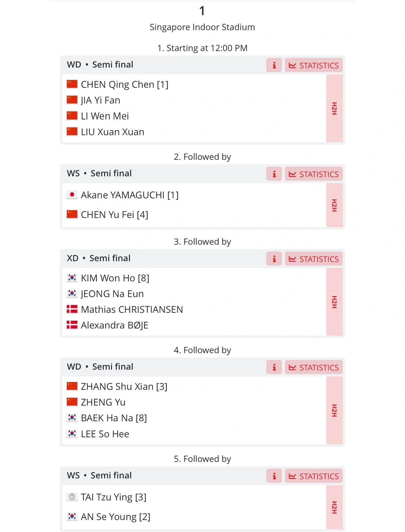Open info for Zhang Shu Xian match
This screenshot has height=532, width=405.
click(x=274, y=367)
